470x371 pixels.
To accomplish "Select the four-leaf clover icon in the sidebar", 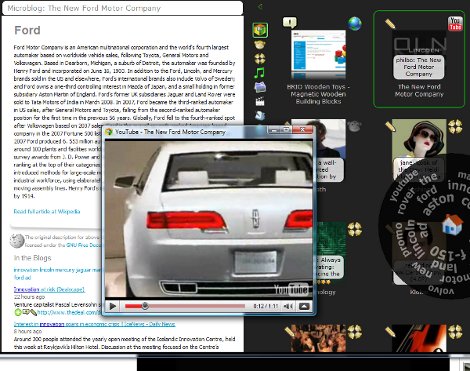I will [260, 59].
